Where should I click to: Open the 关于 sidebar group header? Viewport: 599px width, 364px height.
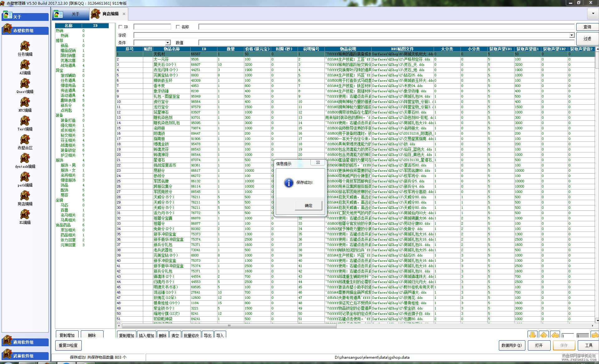pyautogui.click(x=25, y=17)
